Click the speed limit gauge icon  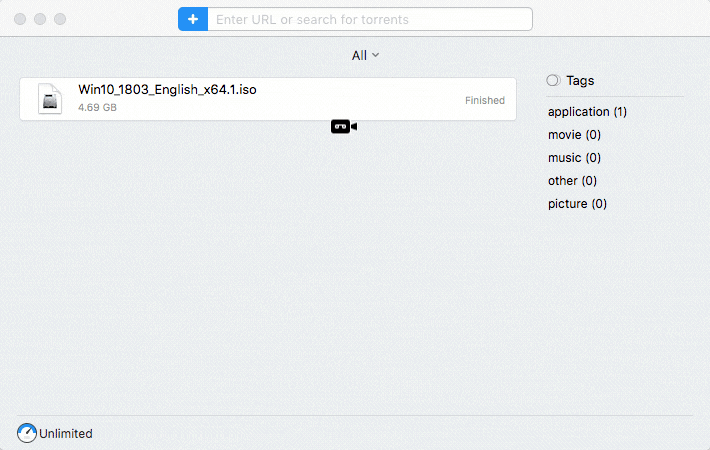[27, 433]
